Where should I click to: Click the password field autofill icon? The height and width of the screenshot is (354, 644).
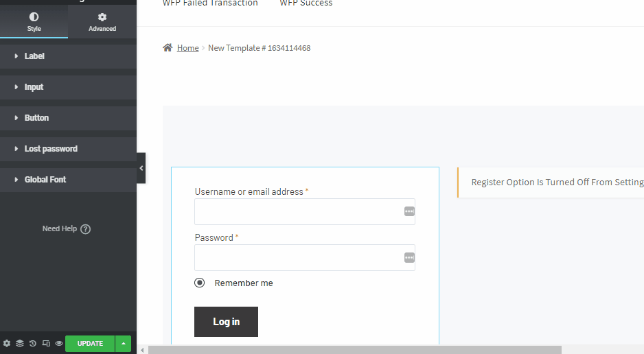pos(409,257)
